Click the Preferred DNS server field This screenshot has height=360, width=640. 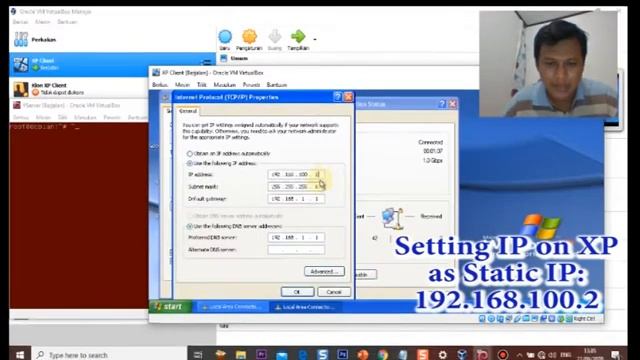pyautogui.click(x=296, y=237)
